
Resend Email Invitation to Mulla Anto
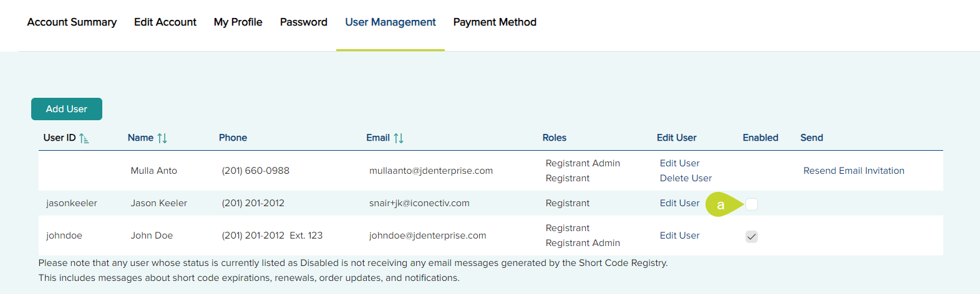coord(853,171)
